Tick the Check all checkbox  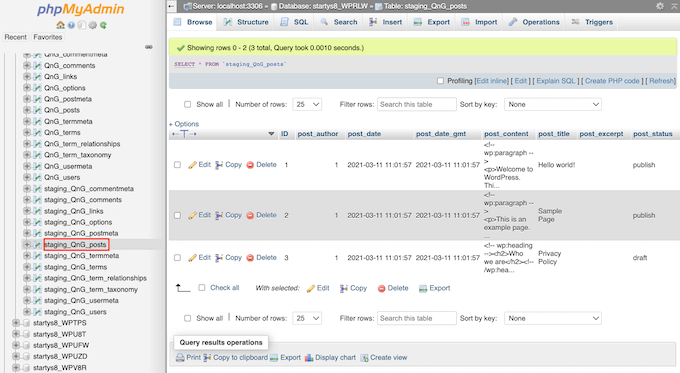(202, 288)
